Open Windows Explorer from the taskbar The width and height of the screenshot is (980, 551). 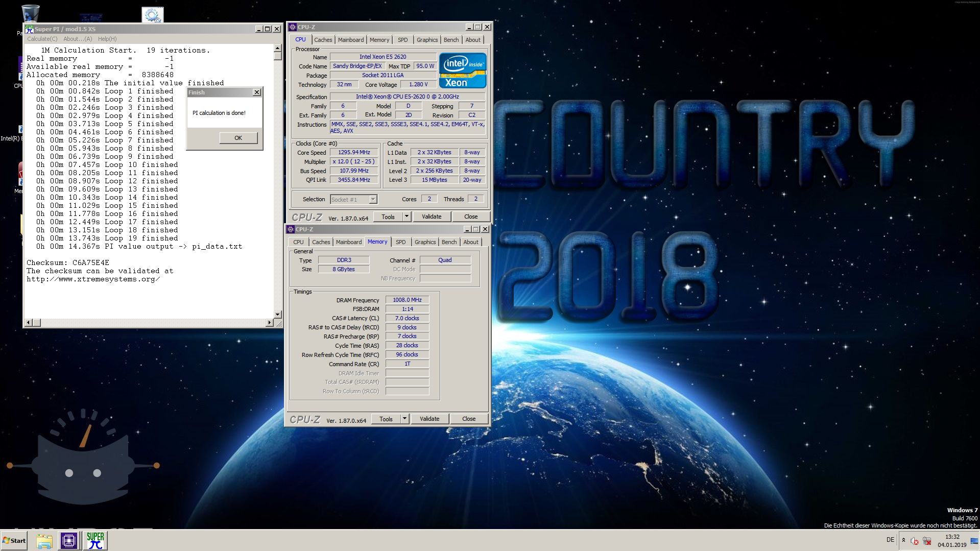44,541
